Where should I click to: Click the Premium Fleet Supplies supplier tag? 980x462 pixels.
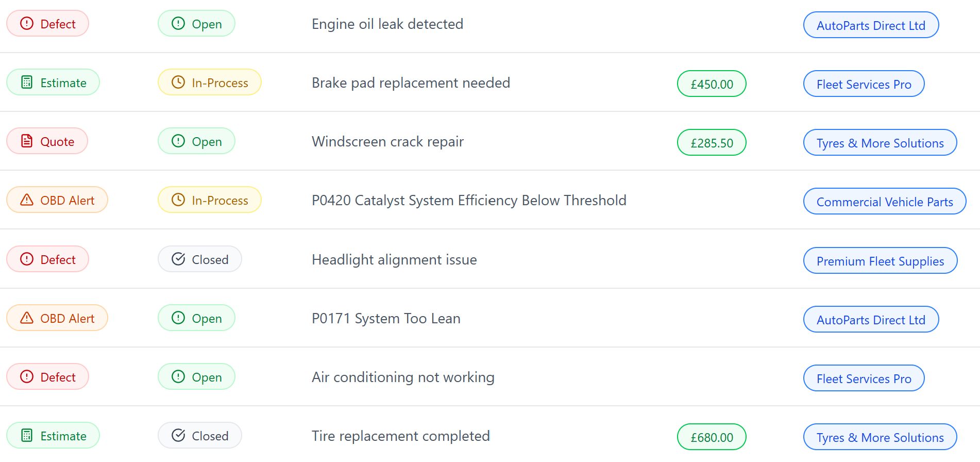[880, 261]
